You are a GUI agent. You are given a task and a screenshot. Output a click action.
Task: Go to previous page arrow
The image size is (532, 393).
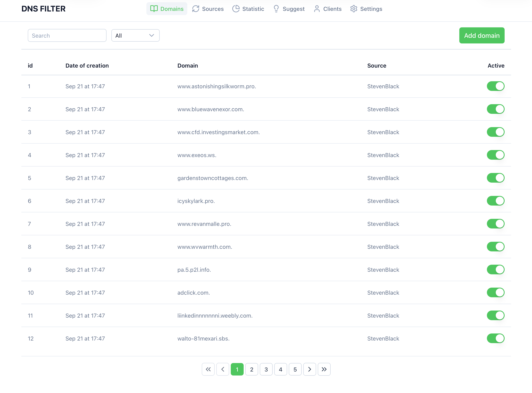tap(223, 369)
